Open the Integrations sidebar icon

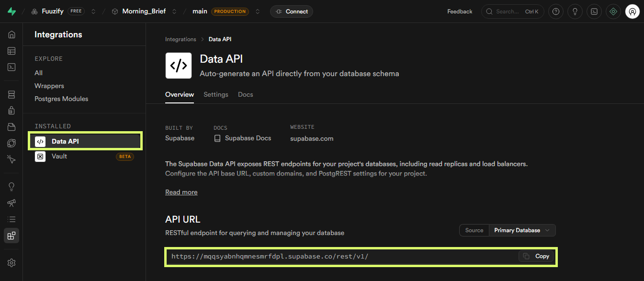(11, 236)
